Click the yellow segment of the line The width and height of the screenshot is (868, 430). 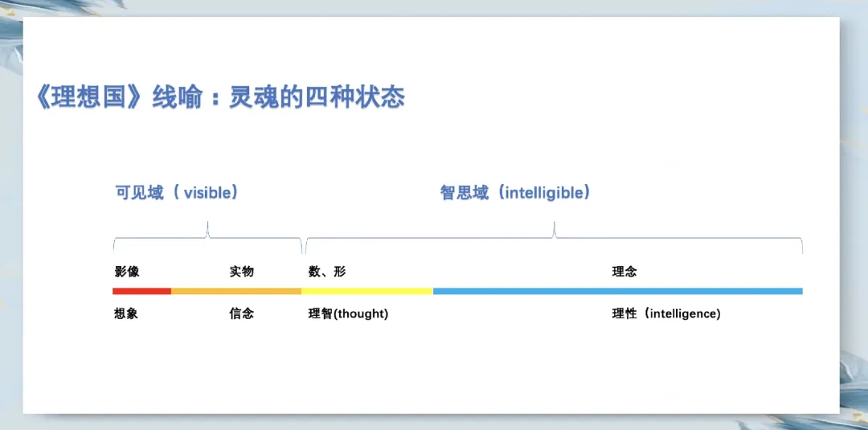(x=367, y=291)
